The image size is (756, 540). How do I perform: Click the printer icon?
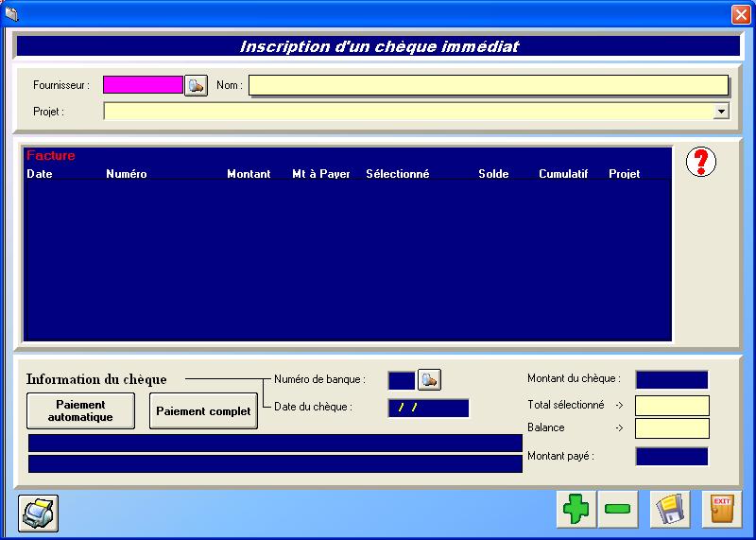[x=40, y=512]
